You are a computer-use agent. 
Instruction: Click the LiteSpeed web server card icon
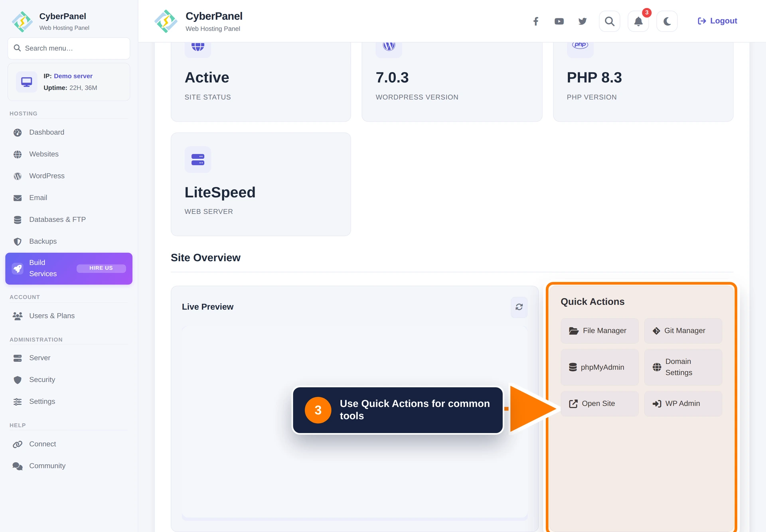pos(198,160)
